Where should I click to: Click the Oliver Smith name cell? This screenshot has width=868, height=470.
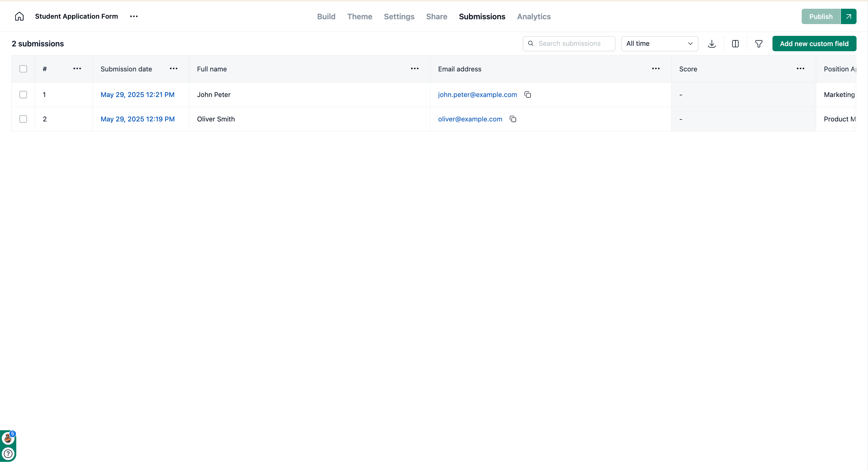coord(309,119)
